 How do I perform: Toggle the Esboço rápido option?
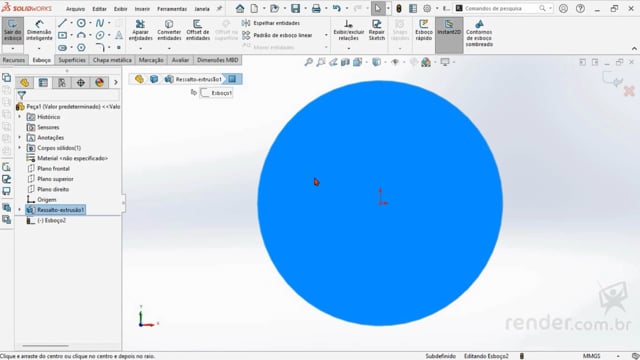coord(424,29)
